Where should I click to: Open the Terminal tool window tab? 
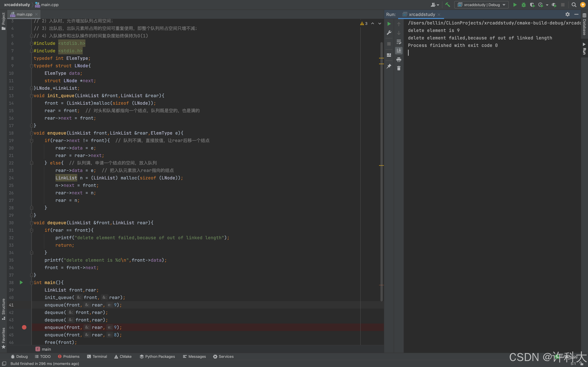pos(97,356)
